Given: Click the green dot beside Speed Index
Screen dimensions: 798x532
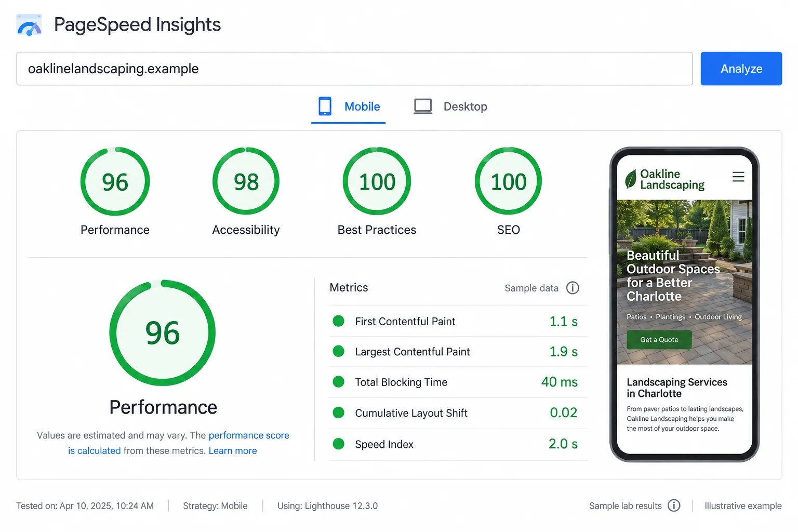Looking at the screenshot, I should [339, 444].
